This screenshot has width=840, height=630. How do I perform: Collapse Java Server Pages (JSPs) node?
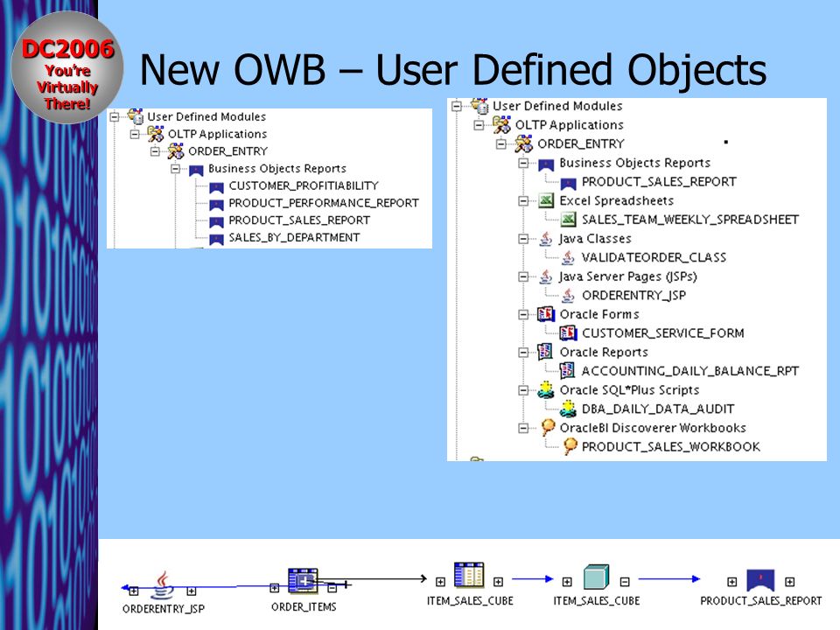pos(523,276)
